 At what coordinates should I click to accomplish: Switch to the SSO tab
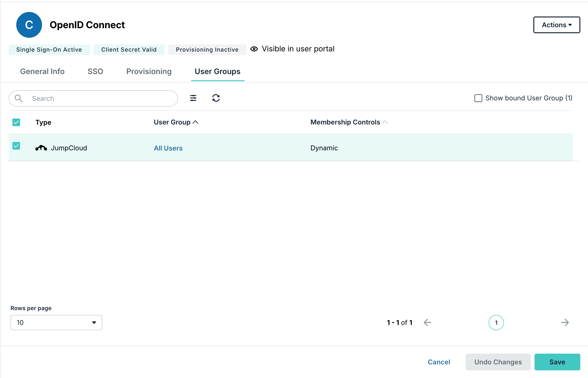tap(95, 71)
